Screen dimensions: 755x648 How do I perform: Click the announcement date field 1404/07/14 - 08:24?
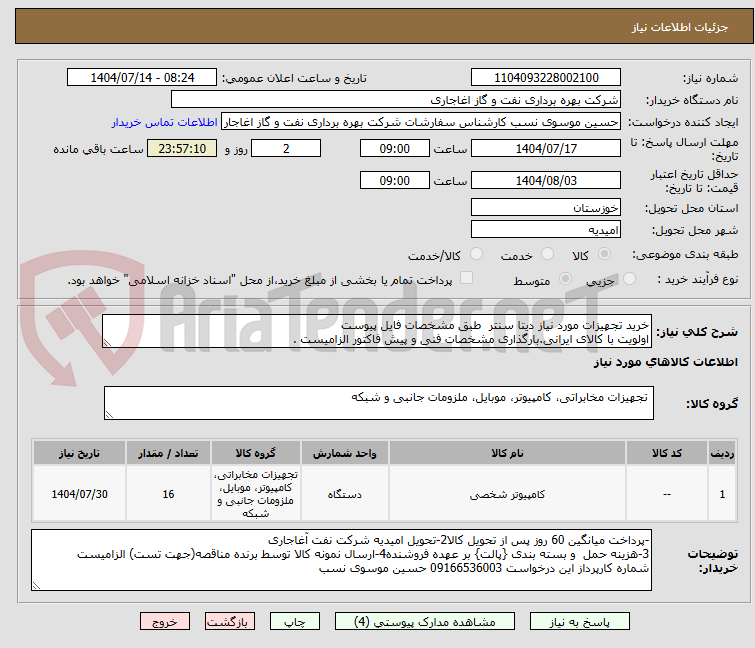tap(142, 78)
